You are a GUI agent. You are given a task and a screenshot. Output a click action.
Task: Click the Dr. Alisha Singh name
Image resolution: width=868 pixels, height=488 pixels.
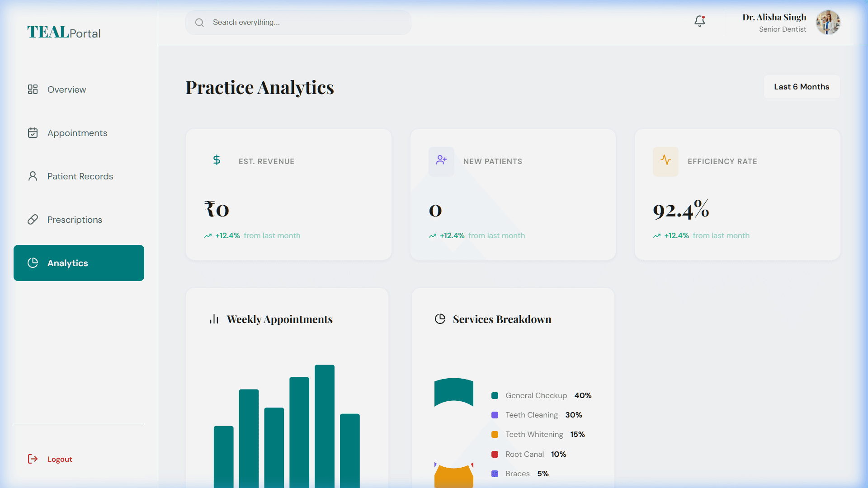pyautogui.click(x=774, y=17)
